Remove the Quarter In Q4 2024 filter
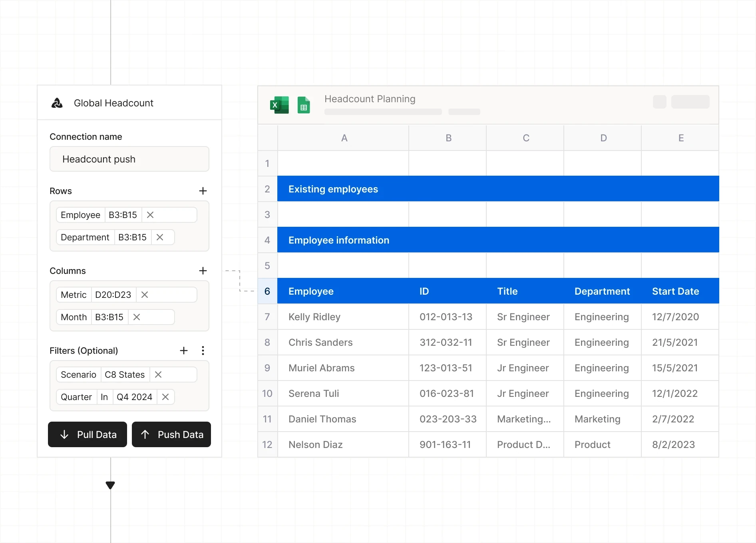The image size is (756, 543). point(165,397)
